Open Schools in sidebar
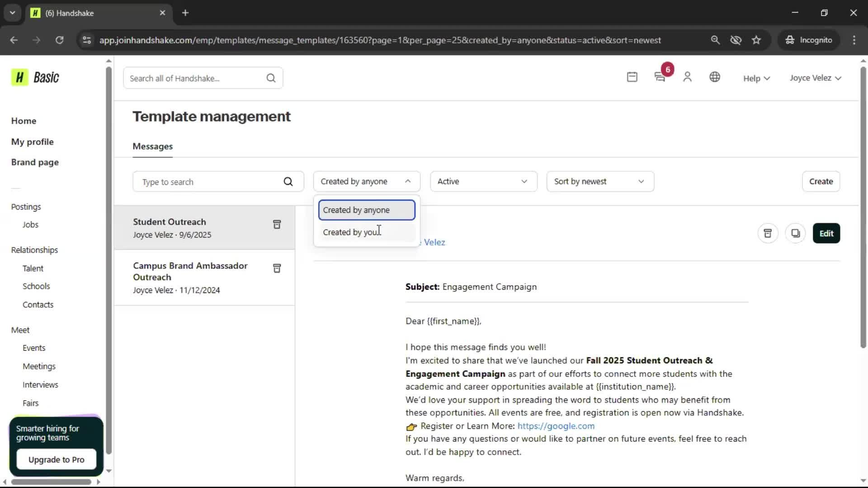The image size is (868, 488). [x=36, y=286]
